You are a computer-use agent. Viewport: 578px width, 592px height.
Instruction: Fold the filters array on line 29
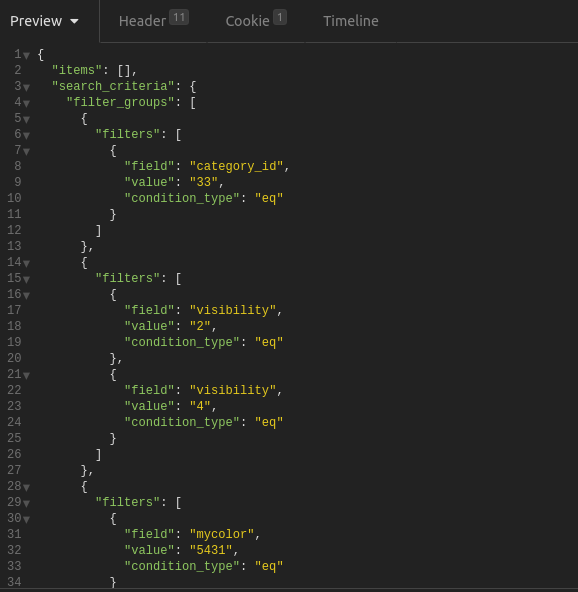click(26, 504)
